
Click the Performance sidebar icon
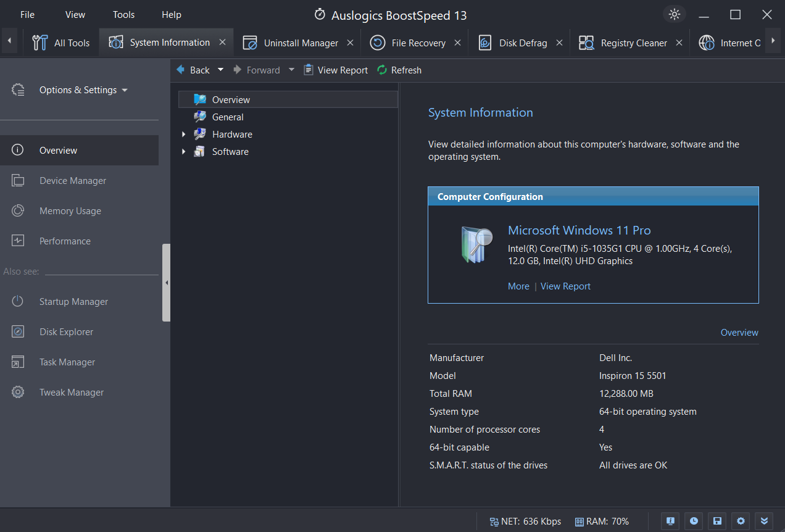click(18, 241)
